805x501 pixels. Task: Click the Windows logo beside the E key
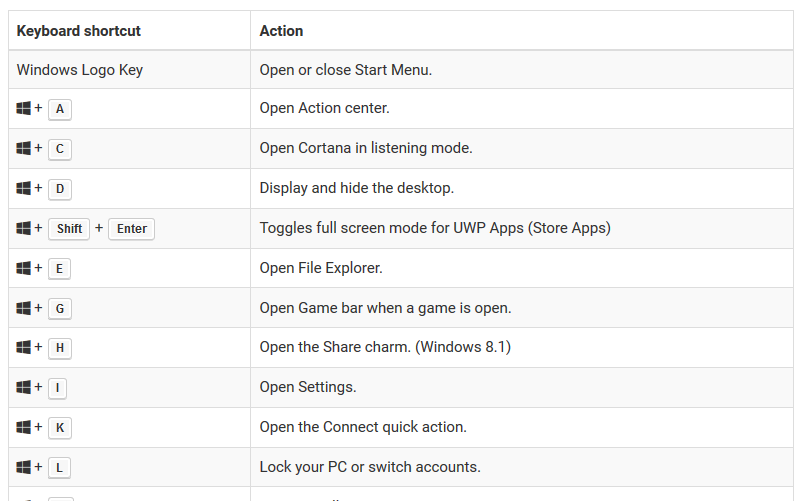click(x=24, y=268)
